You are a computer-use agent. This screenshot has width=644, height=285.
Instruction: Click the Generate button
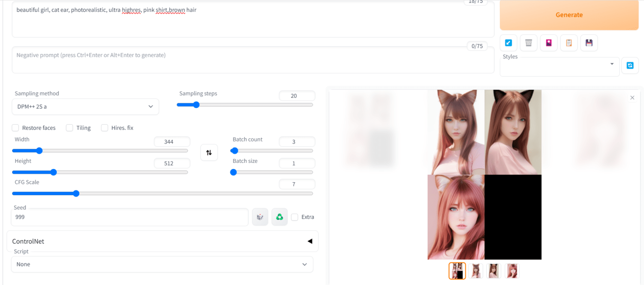[569, 15]
